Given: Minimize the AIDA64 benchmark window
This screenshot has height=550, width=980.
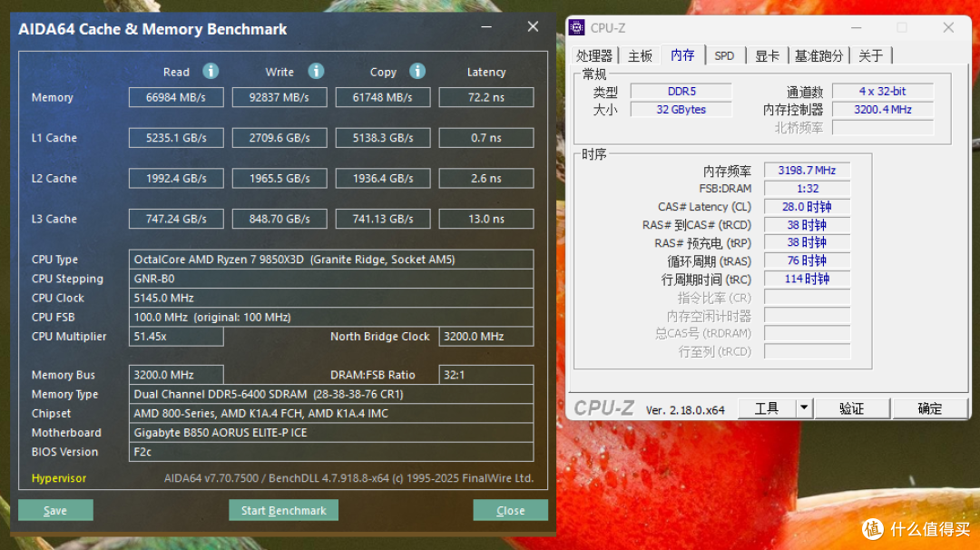Looking at the screenshot, I should click(x=486, y=27).
